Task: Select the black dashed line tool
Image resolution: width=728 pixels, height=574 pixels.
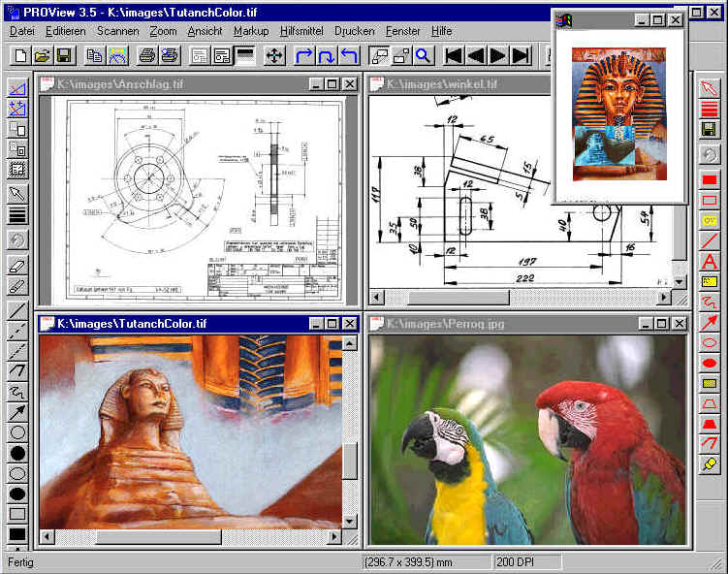Action: 17,332
